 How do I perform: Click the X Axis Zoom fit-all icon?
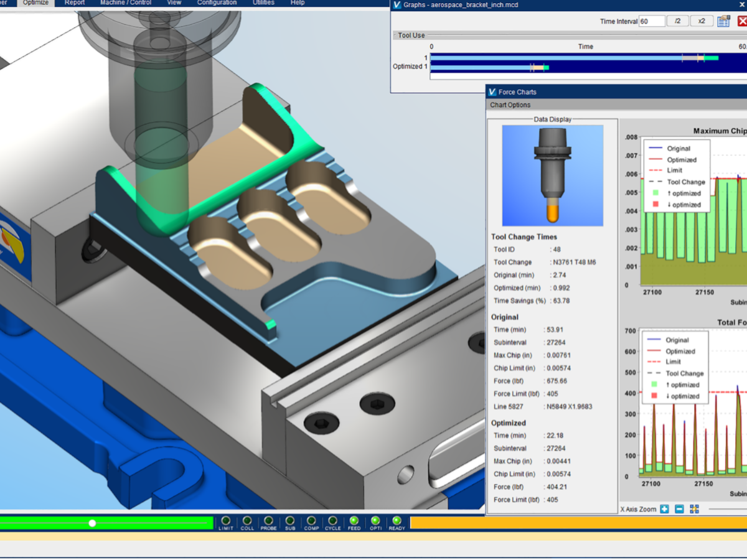(694, 508)
